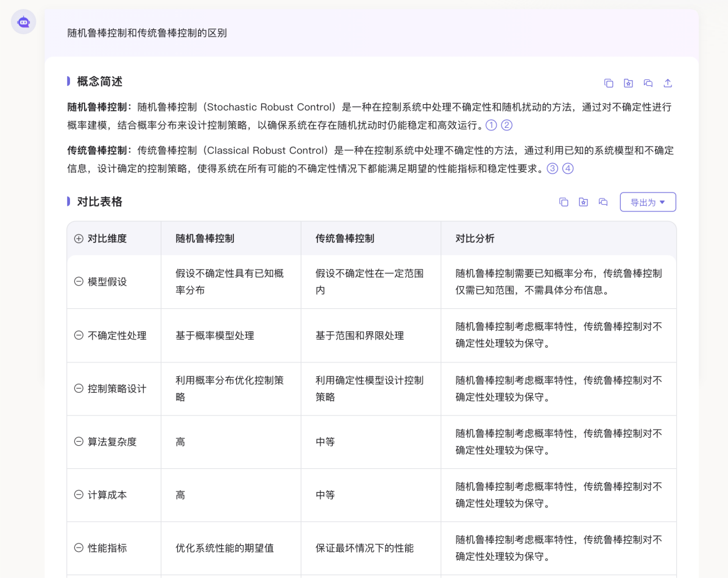Click minus icon on 不确定性处理 row
The width and height of the screenshot is (728, 578).
(x=79, y=336)
